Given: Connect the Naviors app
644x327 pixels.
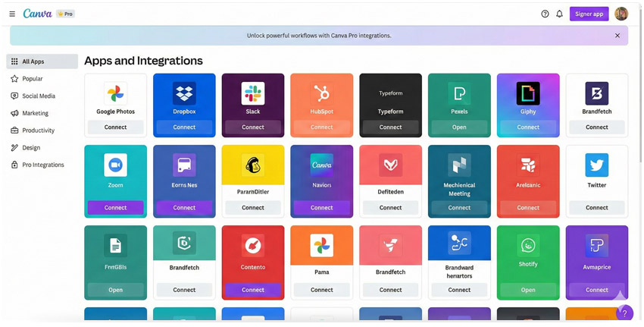Looking at the screenshot, I should pos(321,208).
